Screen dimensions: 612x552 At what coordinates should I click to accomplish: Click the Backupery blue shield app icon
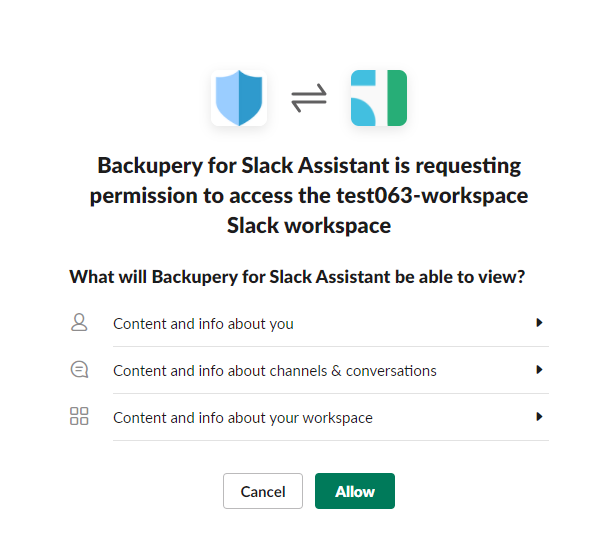(x=239, y=98)
